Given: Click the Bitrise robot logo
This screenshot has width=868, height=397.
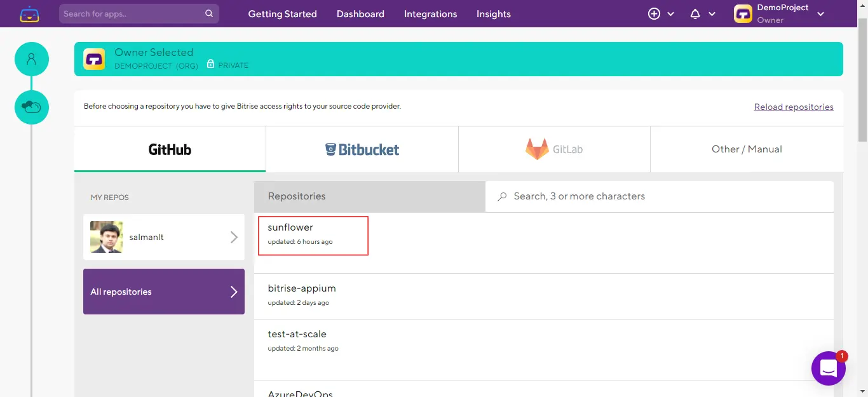Looking at the screenshot, I should (29, 14).
